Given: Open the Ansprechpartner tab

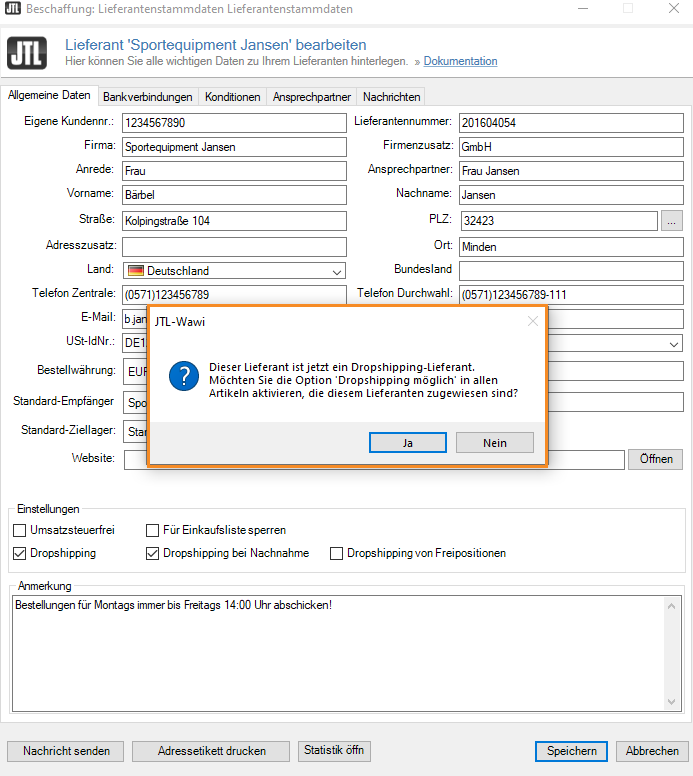Looking at the screenshot, I should point(311,97).
